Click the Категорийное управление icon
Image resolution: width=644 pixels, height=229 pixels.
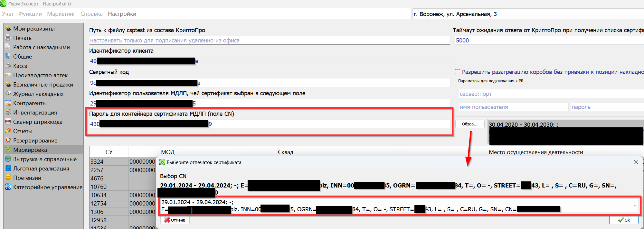tap(8, 187)
